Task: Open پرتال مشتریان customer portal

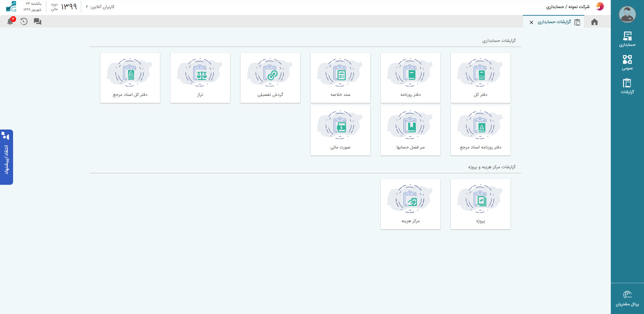Action: click(627, 299)
